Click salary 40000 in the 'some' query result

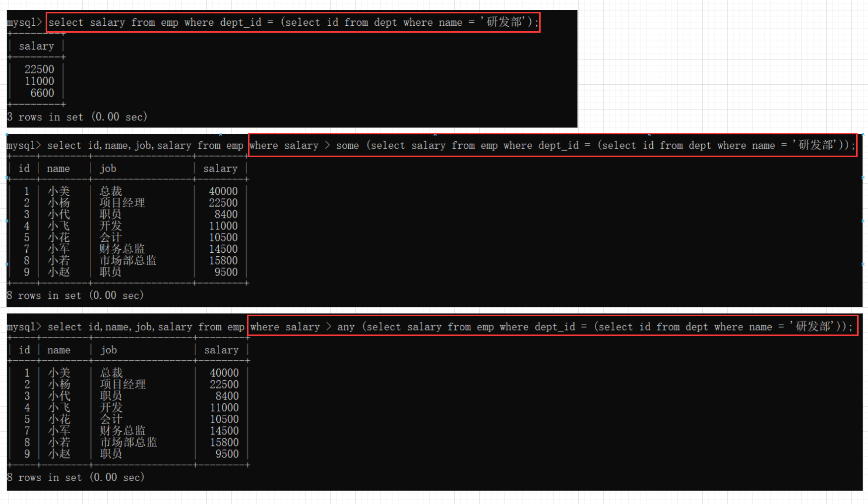click(223, 191)
